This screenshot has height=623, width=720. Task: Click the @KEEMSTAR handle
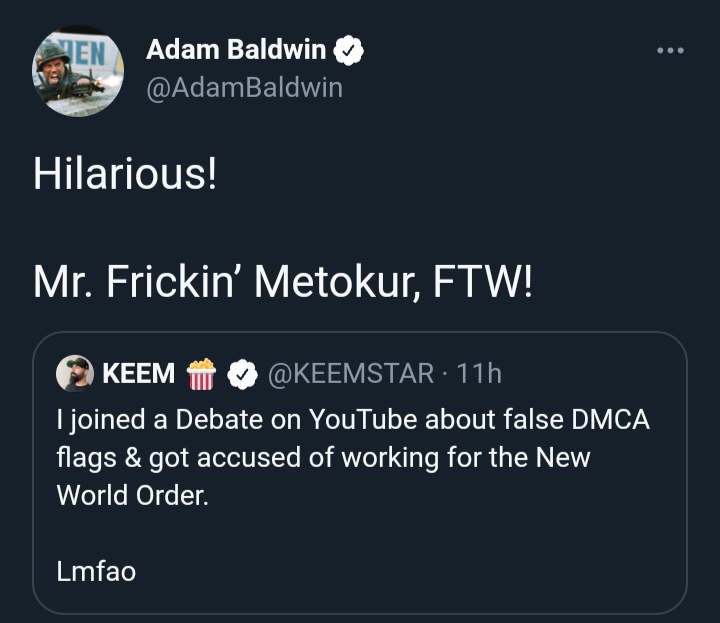[351, 373]
